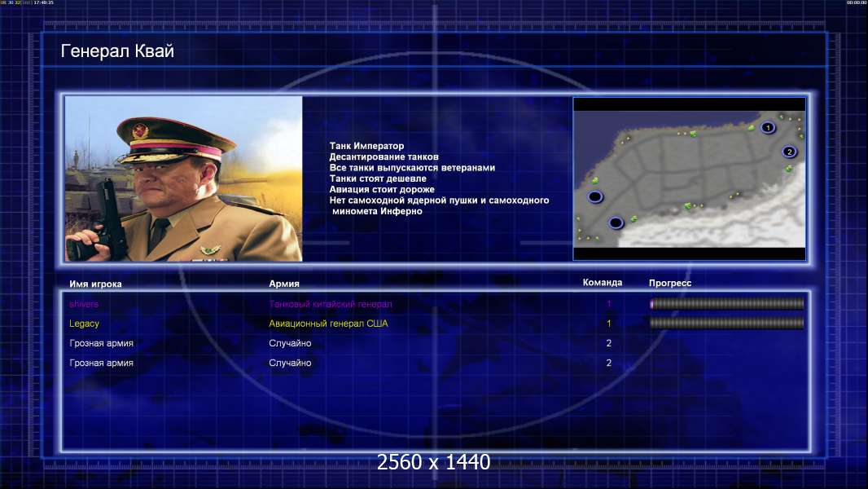
Task: Click the general's cap emblem in portrait
Action: click(141, 131)
